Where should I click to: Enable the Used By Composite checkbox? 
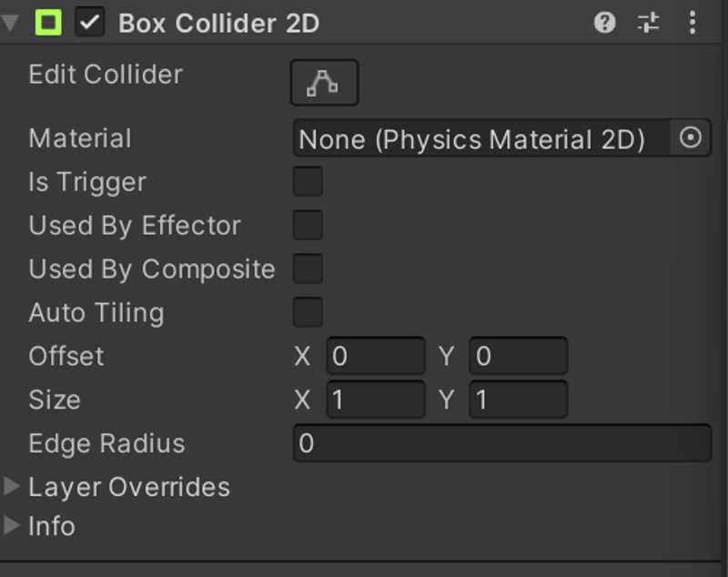pyautogui.click(x=308, y=268)
